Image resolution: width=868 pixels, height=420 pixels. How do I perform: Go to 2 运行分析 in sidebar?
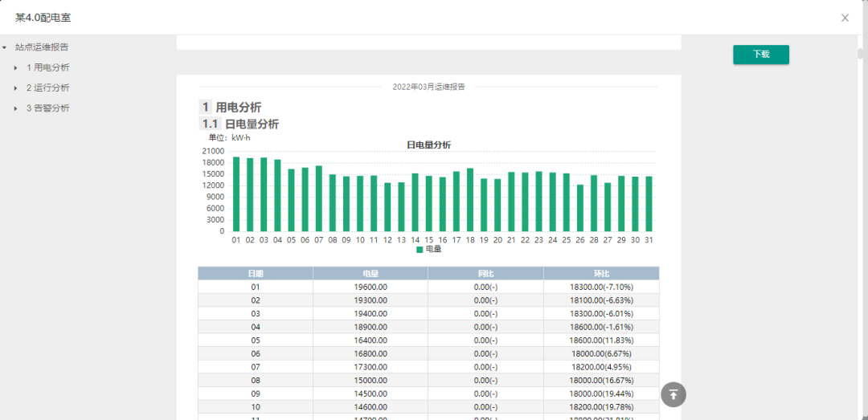(x=47, y=88)
